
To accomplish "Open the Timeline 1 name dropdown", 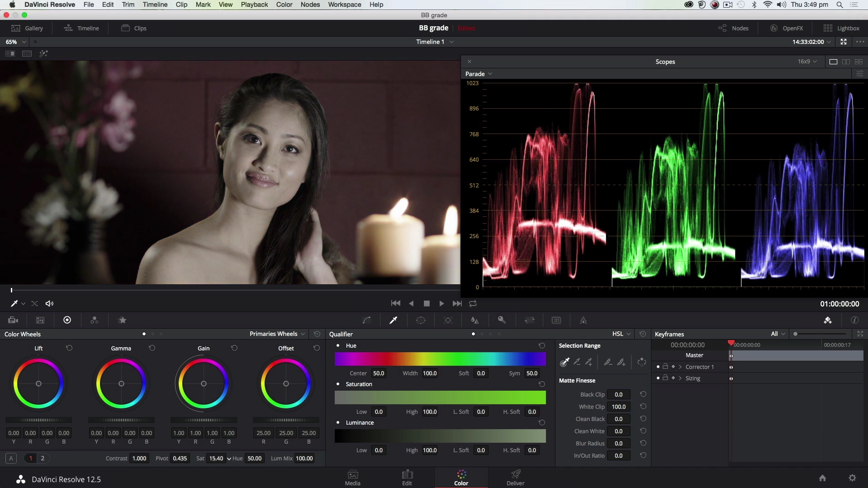I will 435,42.
